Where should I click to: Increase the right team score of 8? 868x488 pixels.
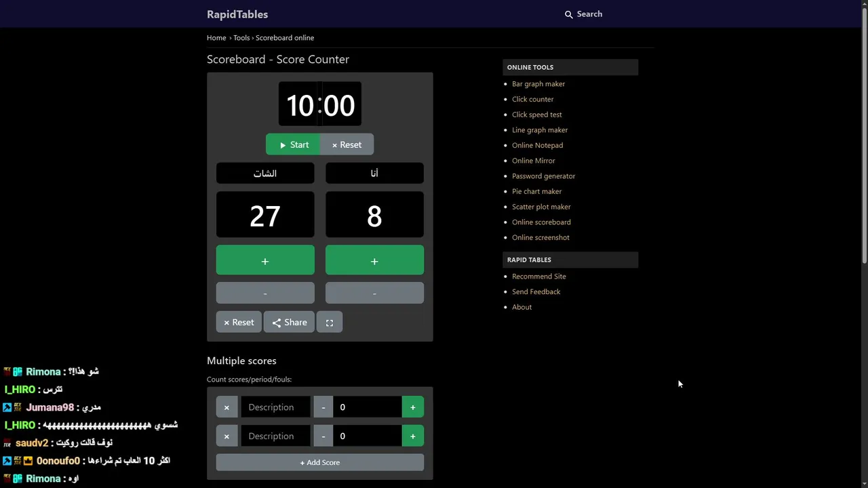click(374, 260)
